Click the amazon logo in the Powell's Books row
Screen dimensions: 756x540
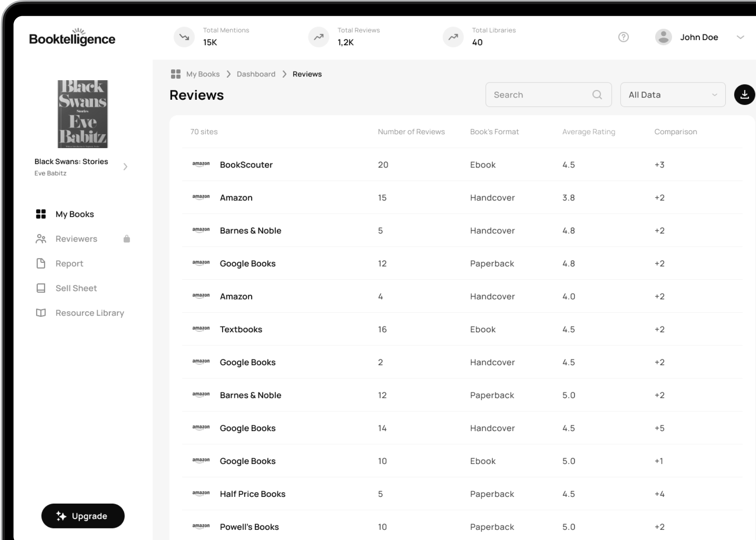pos(201,526)
